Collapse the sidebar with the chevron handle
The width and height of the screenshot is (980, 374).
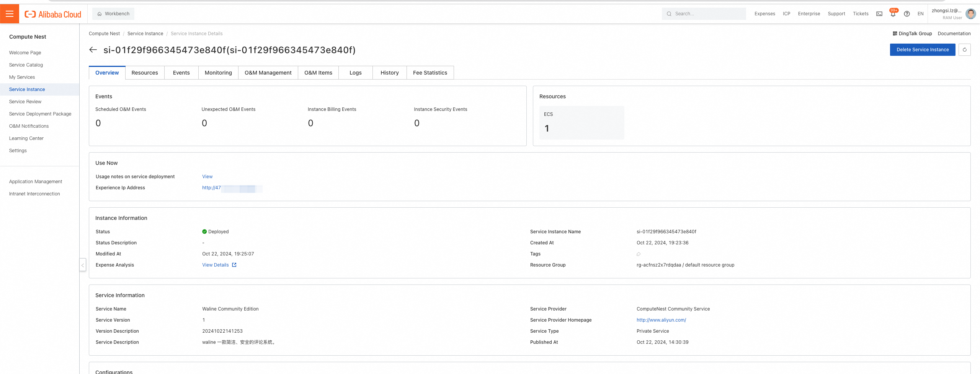click(83, 265)
